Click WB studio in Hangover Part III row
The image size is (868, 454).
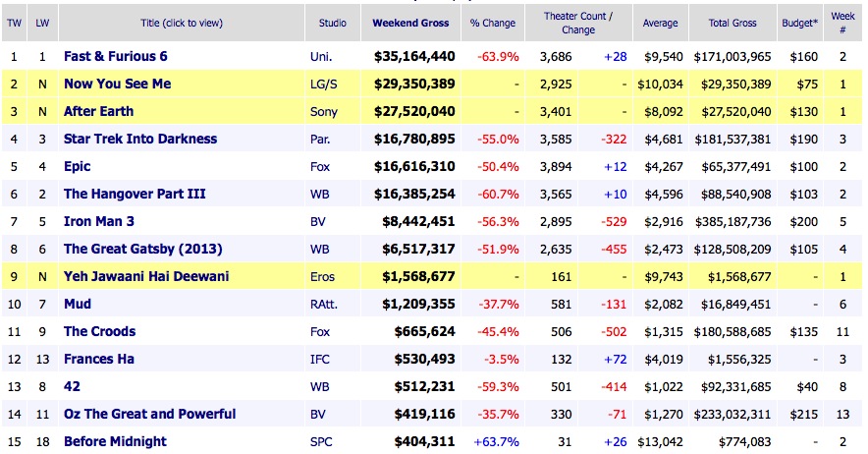320,194
